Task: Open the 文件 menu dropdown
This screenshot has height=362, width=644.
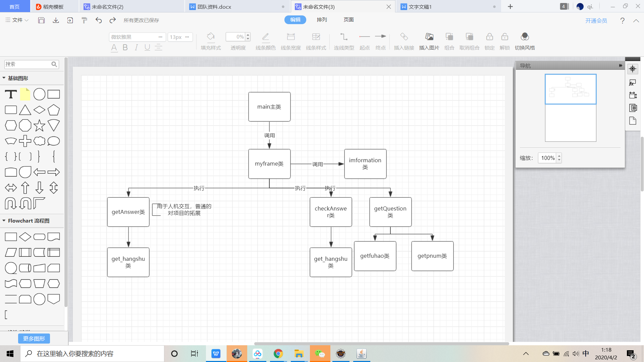Action: (17, 20)
